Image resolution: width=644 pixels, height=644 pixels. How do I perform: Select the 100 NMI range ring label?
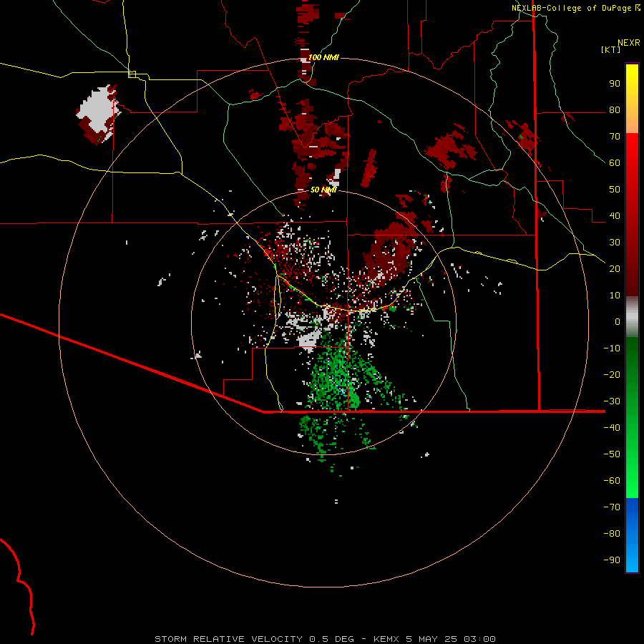coord(323,57)
